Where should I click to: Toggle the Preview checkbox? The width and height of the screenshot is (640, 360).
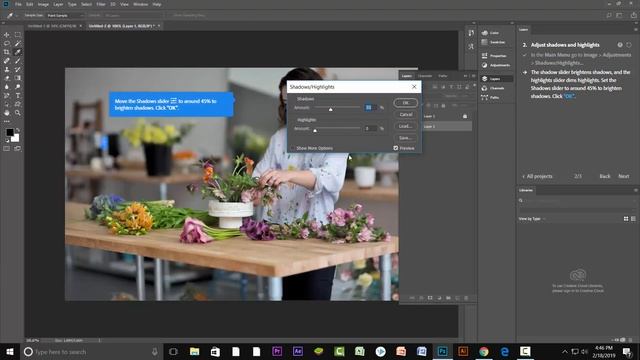[x=396, y=148]
